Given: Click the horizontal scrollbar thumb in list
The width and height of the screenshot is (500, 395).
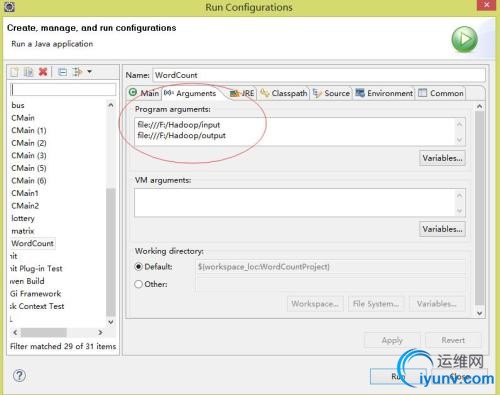Looking at the screenshot, I should (x=44, y=332).
